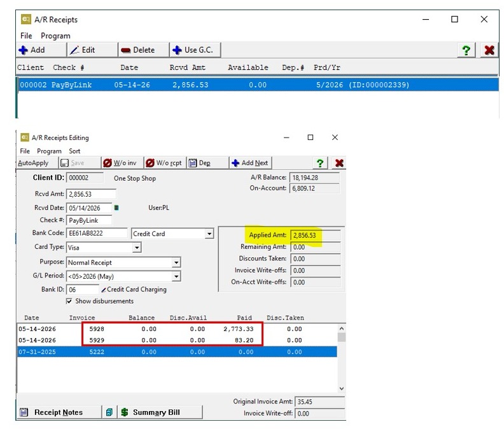Click the W/o inv write-off button

(x=122, y=163)
